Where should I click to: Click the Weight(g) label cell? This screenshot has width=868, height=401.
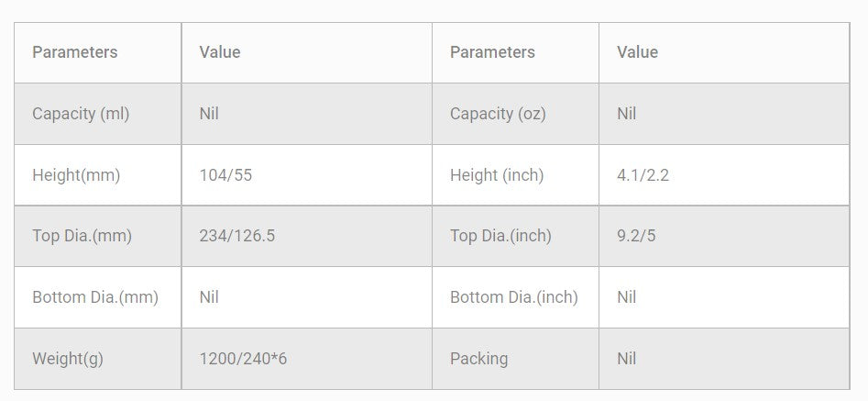pos(68,359)
